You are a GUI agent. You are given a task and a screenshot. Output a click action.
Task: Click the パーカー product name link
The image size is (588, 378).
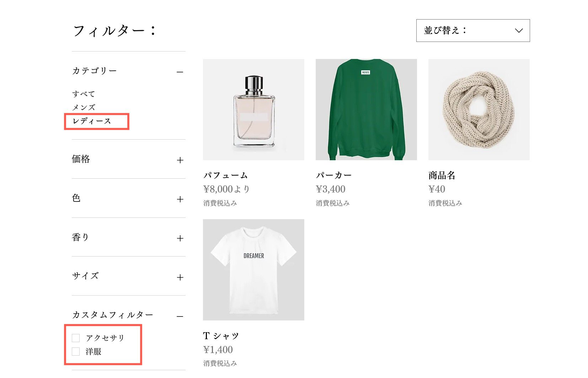[x=334, y=175]
